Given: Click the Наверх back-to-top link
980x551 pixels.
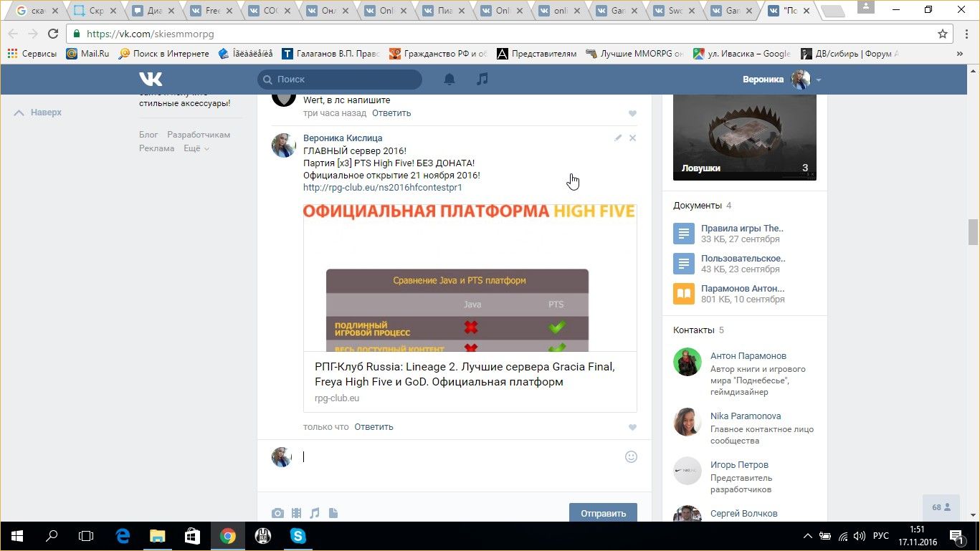Looking at the screenshot, I should point(38,112).
